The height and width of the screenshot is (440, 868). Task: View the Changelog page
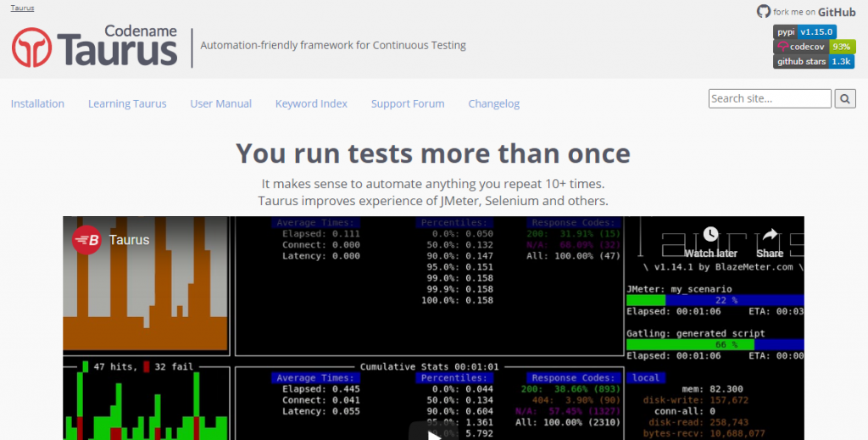pyautogui.click(x=494, y=103)
